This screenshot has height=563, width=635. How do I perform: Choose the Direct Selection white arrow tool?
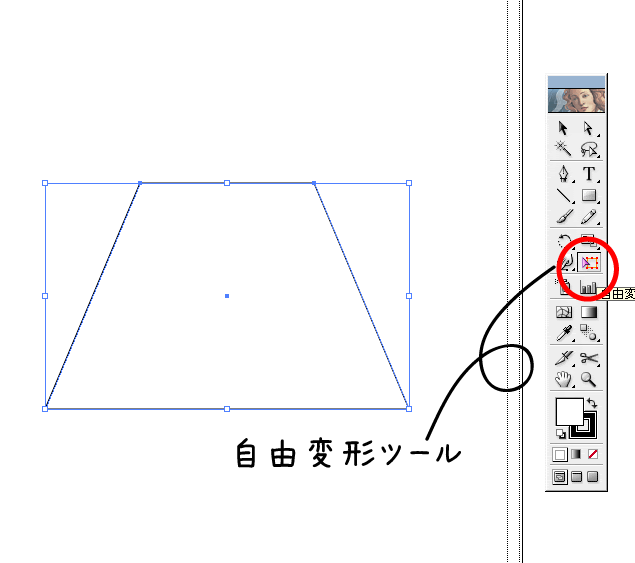[x=588, y=128]
